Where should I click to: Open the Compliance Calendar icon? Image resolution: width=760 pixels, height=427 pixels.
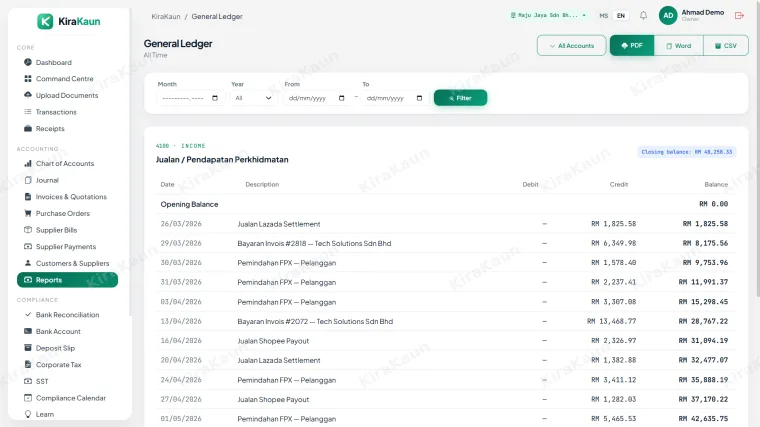point(28,397)
